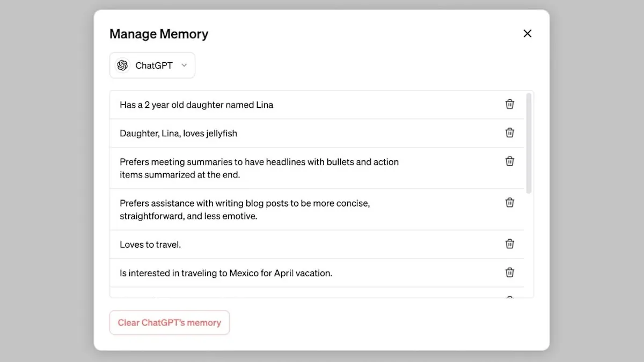The width and height of the screenshot is (644, 362).
Task: Delete the 'Daughter, Lina, loves jellyfish' memory
Action: pos(509,132)
